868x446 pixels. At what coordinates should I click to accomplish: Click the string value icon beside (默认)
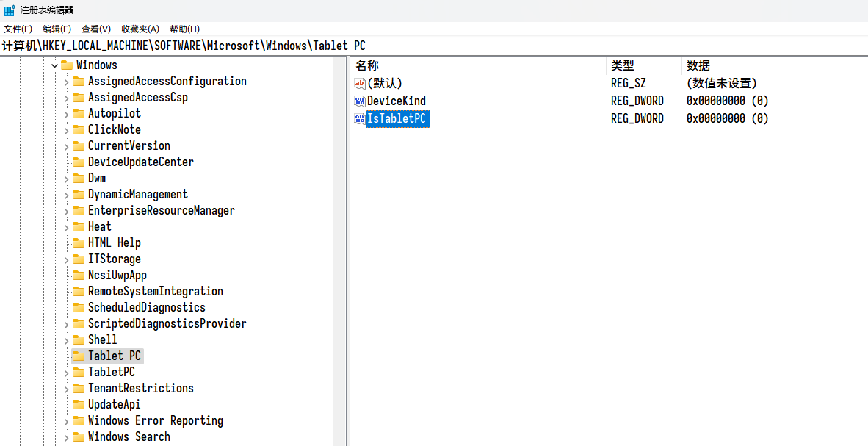[360, 84]
